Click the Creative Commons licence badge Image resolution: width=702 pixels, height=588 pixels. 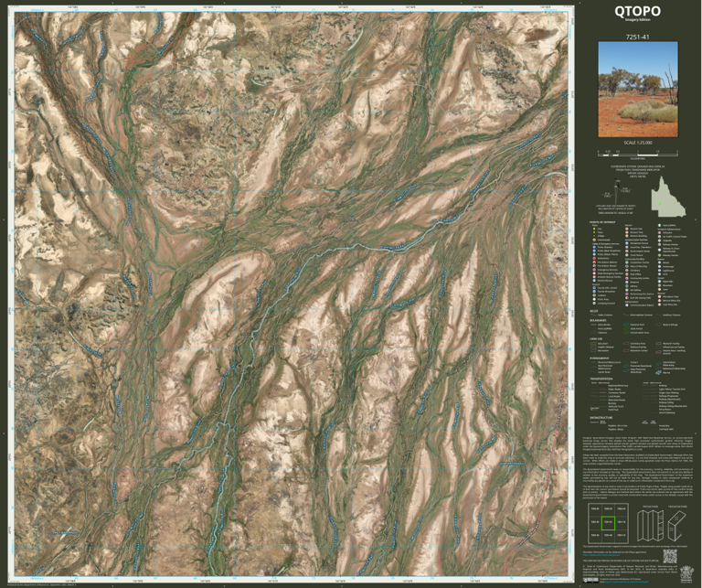click(590, 580)
